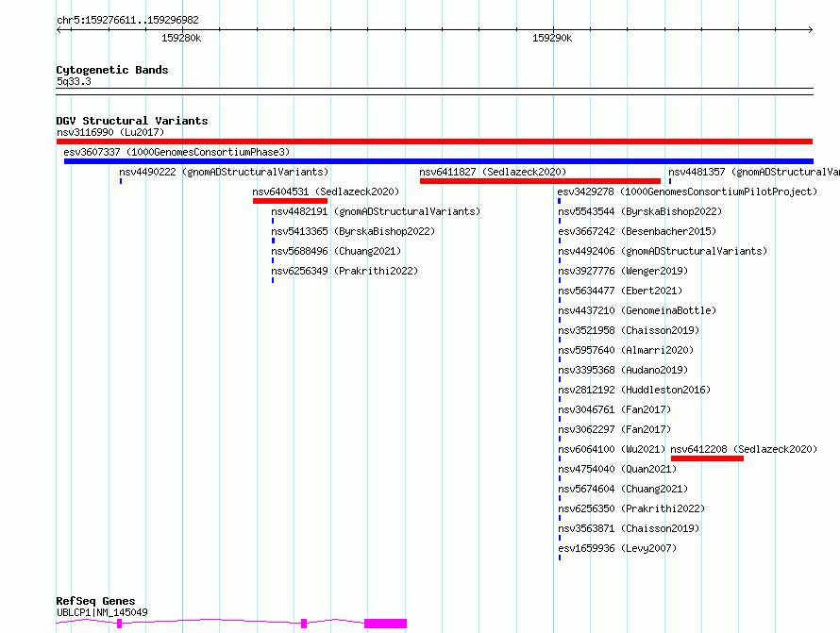The height and width of the screenshot is (633, 840).
Task: Click the widest magenta UBLCP1 exon block
Action: click(386, 624)
